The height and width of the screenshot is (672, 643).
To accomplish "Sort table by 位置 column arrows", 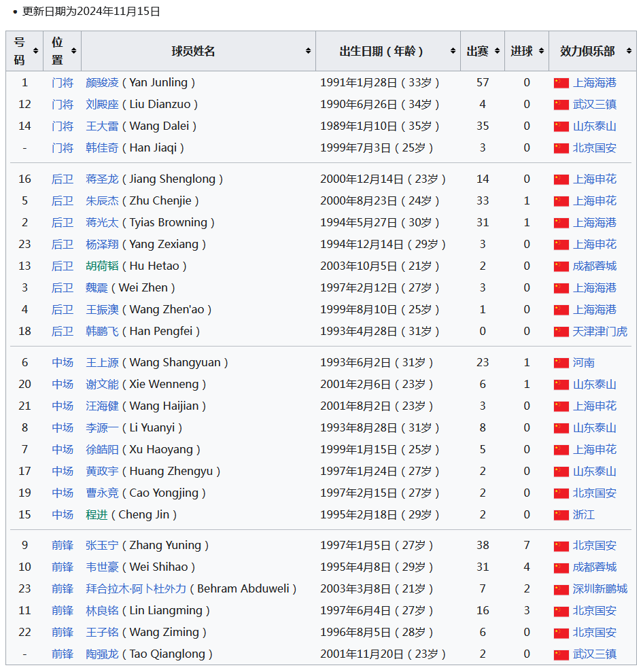I will (x=73, y=50).
